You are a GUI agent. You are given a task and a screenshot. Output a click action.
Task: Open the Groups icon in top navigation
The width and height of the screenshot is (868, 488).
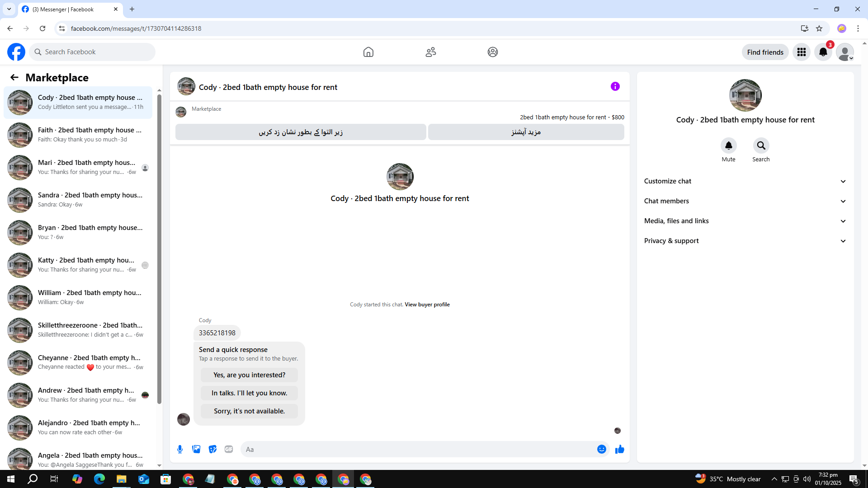[x=493, y=52]
